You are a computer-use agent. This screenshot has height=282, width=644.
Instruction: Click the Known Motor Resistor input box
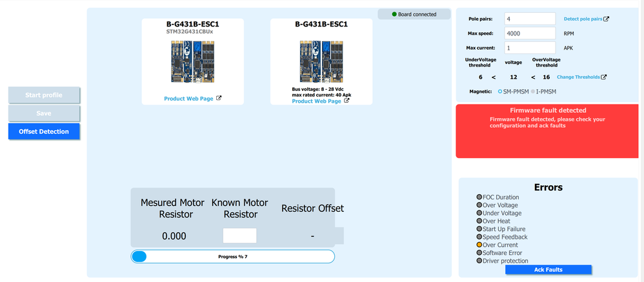pyautogui.click(x=240, y=236)
